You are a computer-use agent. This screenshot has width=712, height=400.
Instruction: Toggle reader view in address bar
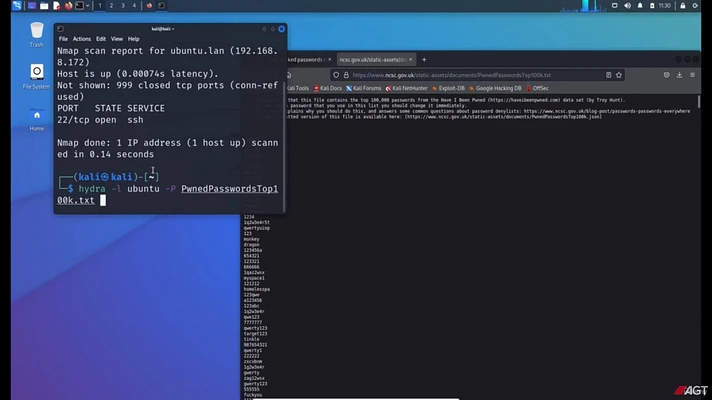pyautogui.click(x=608, y=75)
